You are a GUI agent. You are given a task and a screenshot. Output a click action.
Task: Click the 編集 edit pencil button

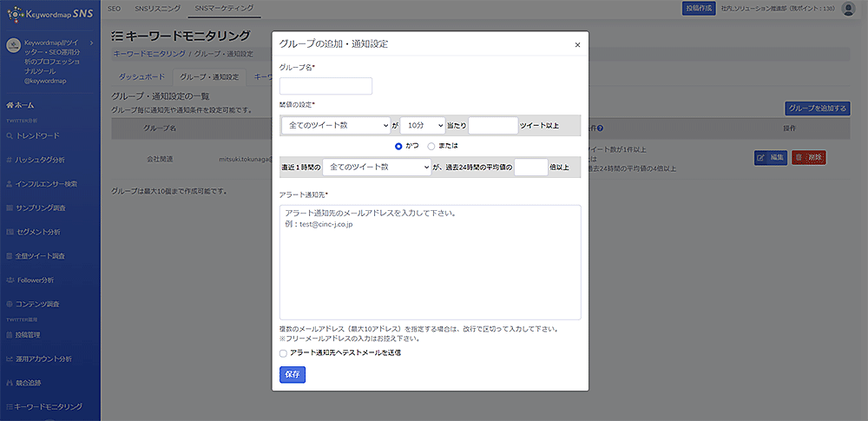pyautogui.click(x=771, y=158)
